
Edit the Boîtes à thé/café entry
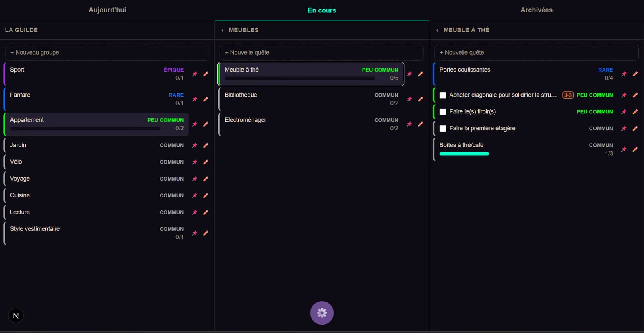coord(635,149)
